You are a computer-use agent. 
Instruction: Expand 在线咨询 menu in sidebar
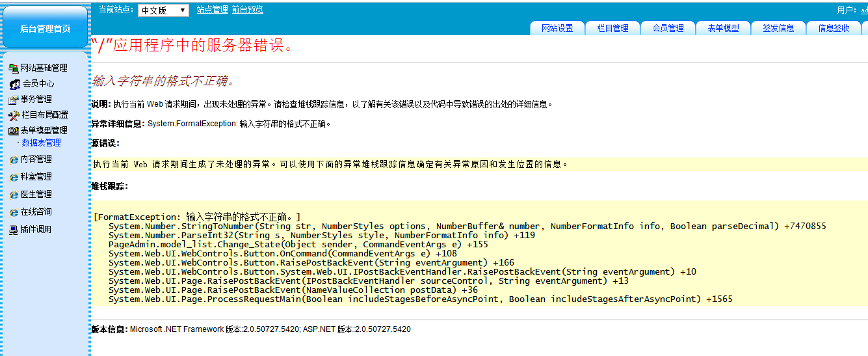(x=36, y=212)
